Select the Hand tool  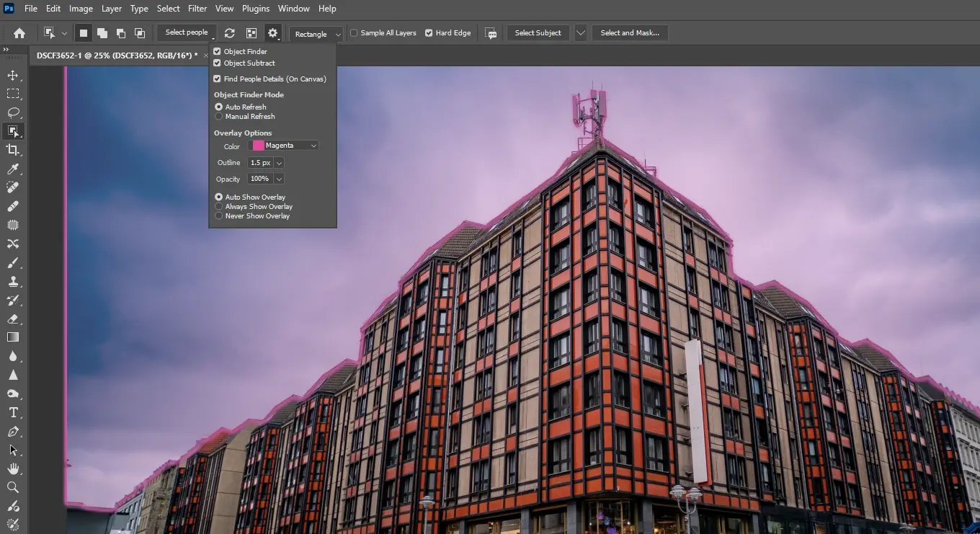(x=13, y=468)
